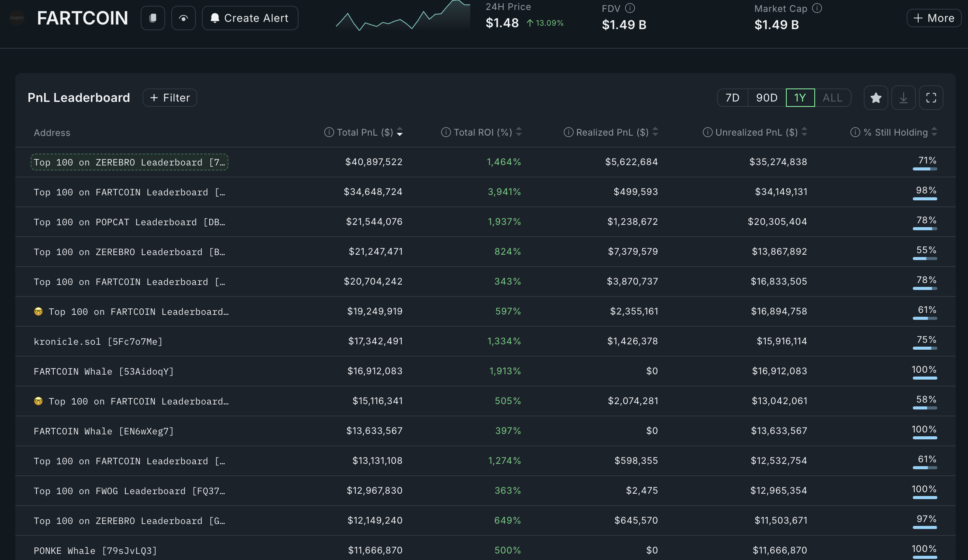This screenshot has width=968, height=560.
Task: Click the Total PnL info icon
Action: coord(329,133)
